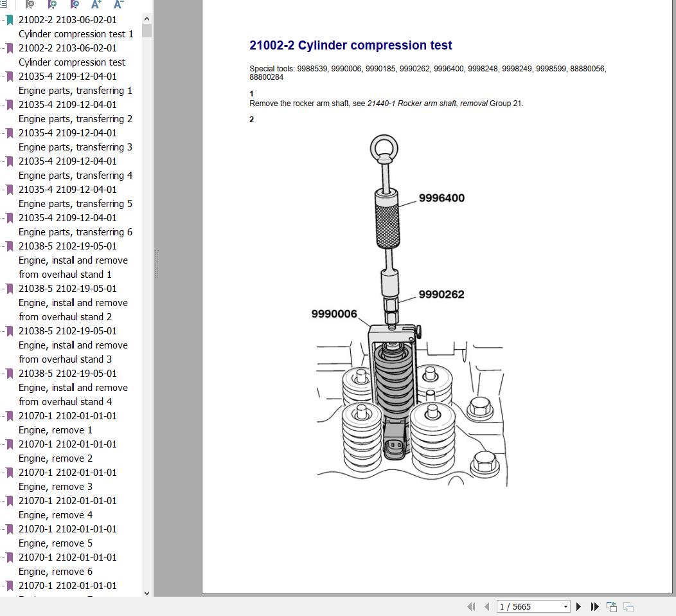Decrease bookmark text size with A- icon
Image resolution: width=676 pixels, height=616 pixels.
tap(119, 5)
